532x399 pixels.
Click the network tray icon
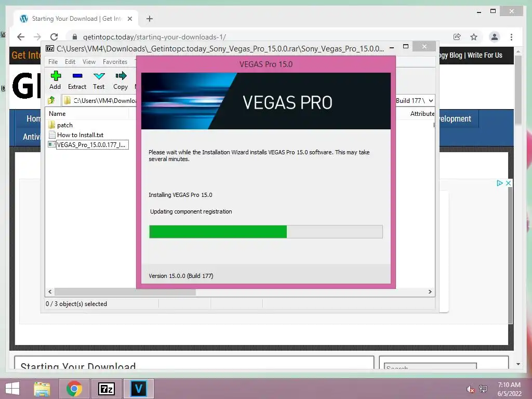coord(483,389)
